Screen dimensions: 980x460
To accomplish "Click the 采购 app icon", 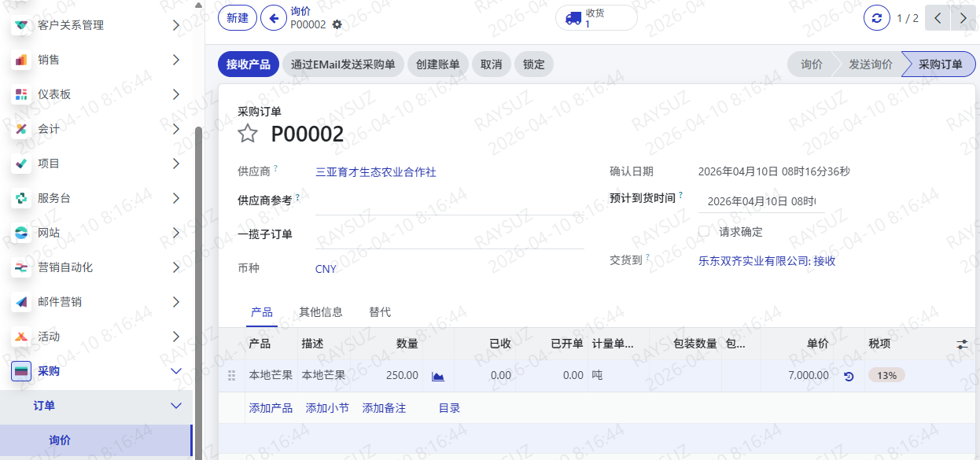I will (x=21, y=371).
